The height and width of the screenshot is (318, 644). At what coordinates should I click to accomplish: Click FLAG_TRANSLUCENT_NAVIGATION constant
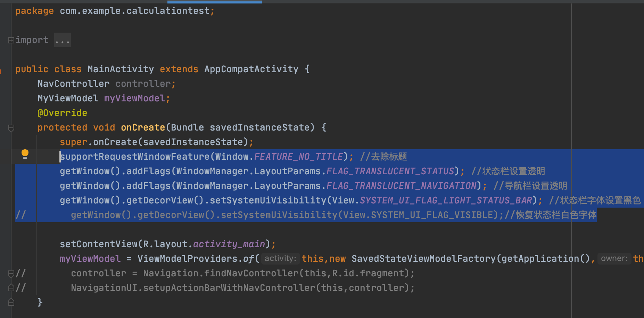pyautogui.click(x=402, y=186)
